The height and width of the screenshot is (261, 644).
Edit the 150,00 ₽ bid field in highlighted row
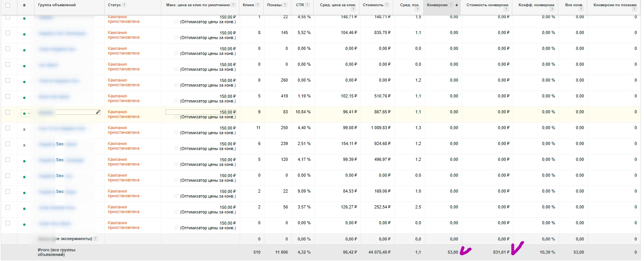click(x=201, y=112)
